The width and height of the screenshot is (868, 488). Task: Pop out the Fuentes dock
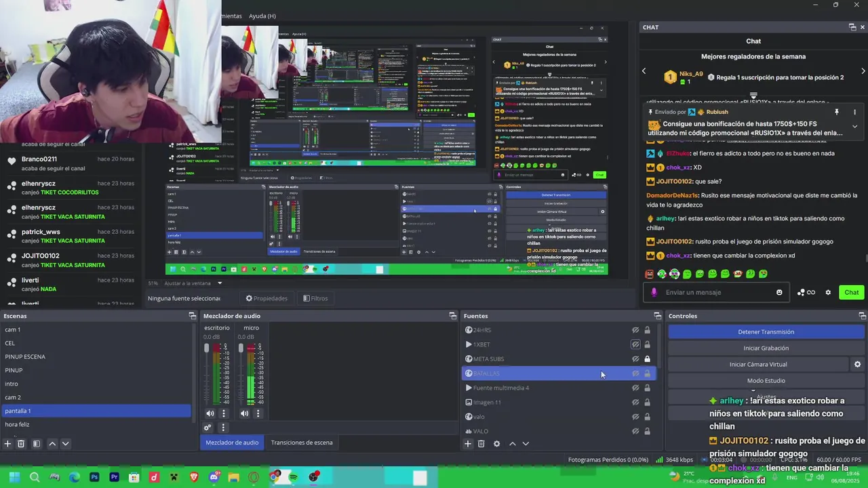[657, 316]
